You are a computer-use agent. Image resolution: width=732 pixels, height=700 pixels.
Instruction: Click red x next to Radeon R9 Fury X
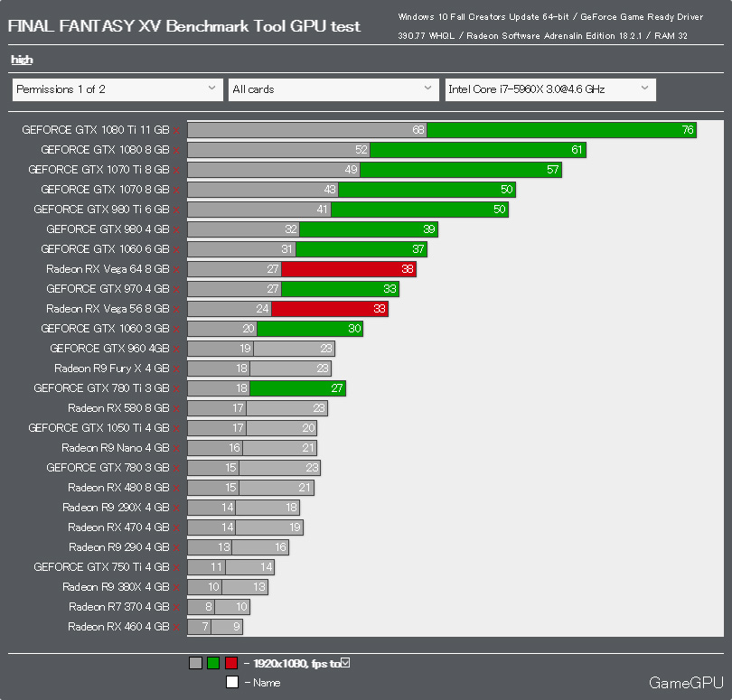click(x=176, y=369)
